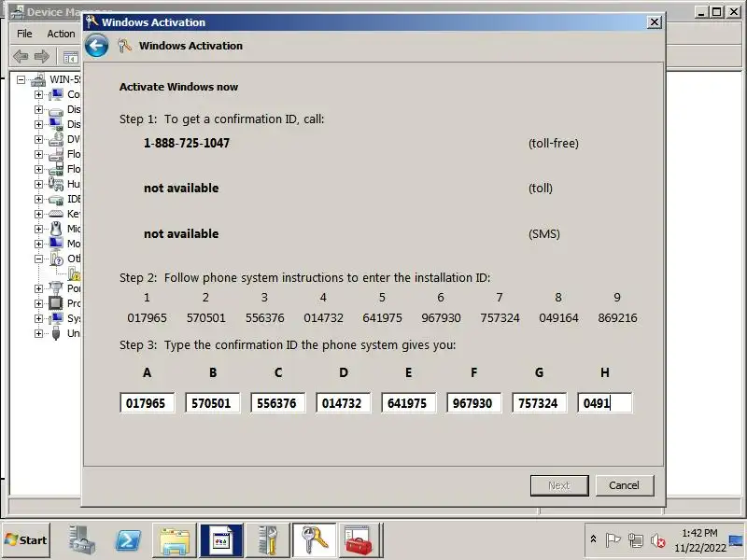
Task: Click confirmation ID field H
Action: 604,403
